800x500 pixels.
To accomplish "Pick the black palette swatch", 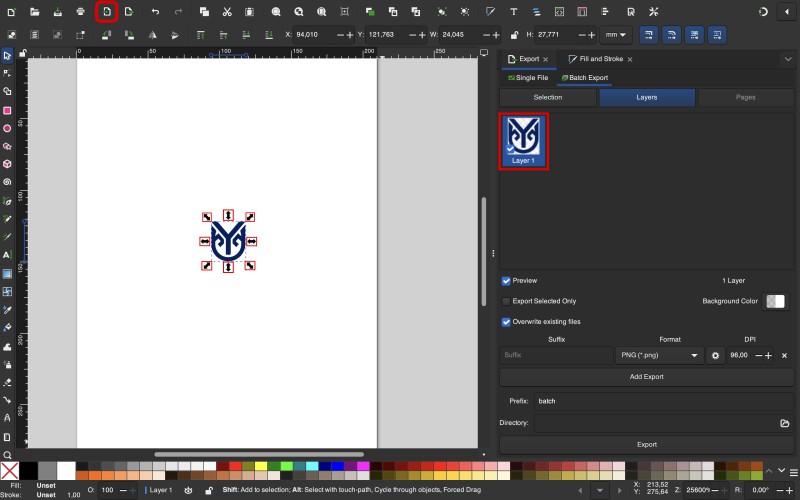I will click(28, 471).
